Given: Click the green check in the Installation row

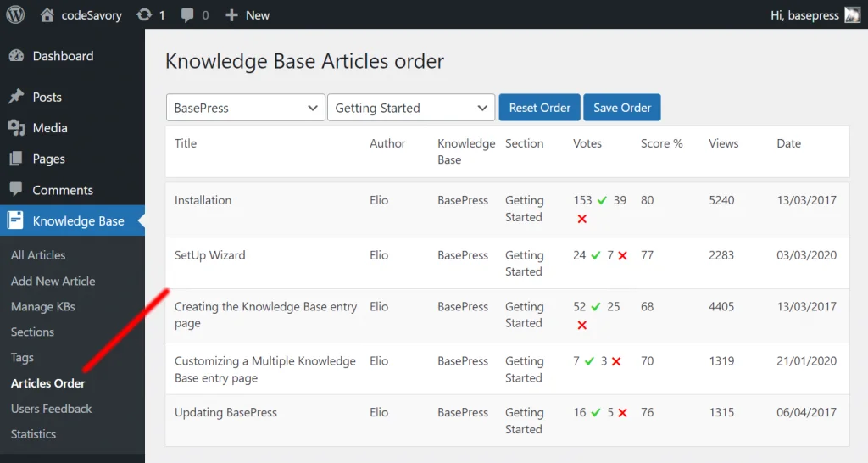Looking at the screenshot, I should tap(603, 200).
